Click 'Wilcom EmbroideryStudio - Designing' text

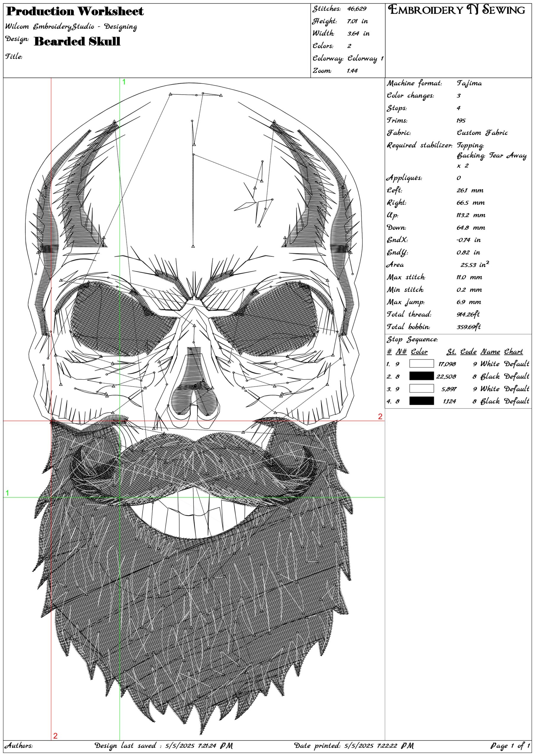(71, 26)
